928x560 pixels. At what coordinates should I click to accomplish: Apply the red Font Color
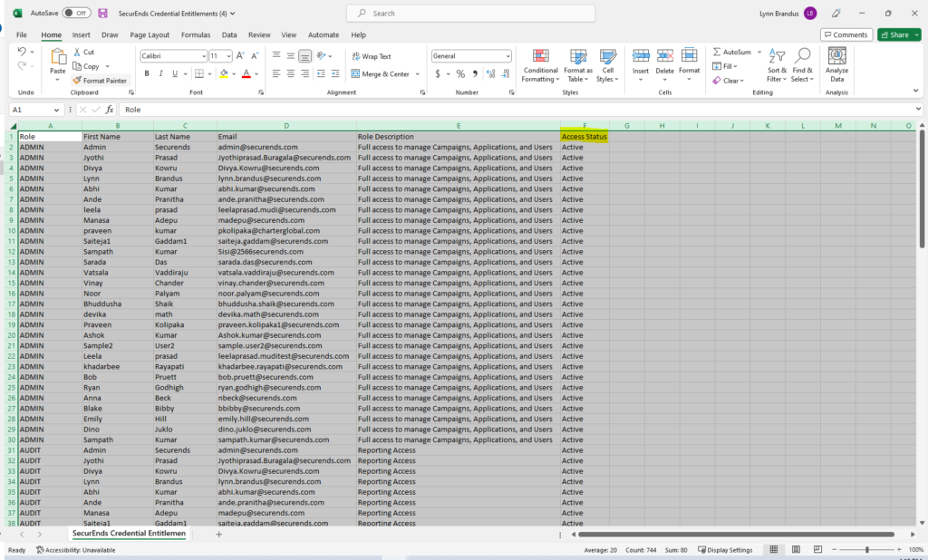[246, 73]
